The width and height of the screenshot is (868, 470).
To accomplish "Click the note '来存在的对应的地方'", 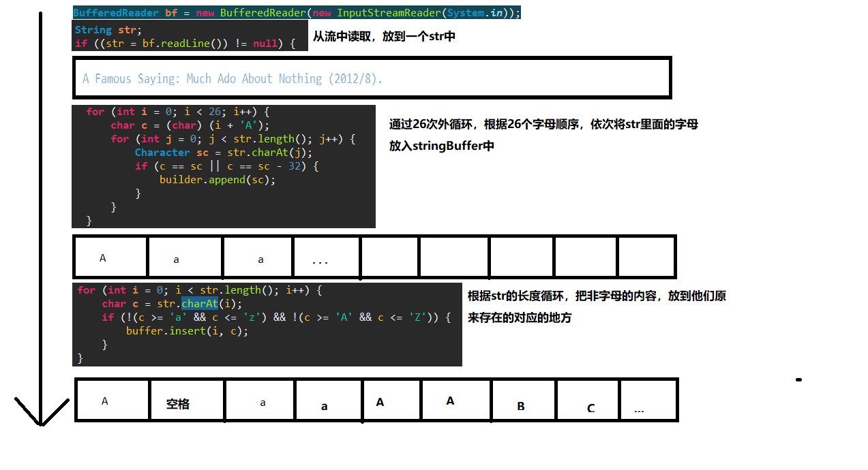I will [520, 317].
